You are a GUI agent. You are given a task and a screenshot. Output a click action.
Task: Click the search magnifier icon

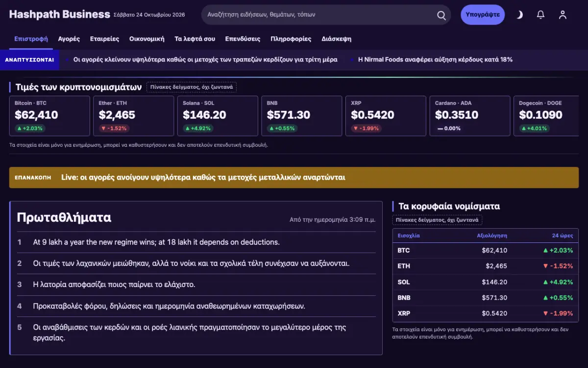441,15
